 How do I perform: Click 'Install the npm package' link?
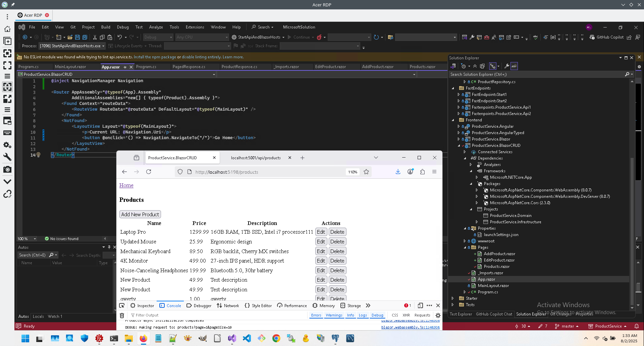(155, 57)
